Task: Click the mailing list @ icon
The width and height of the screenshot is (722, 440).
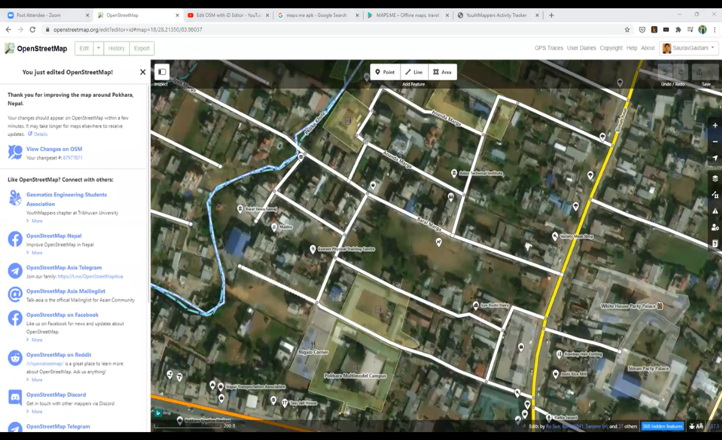Action: point(15,294)
